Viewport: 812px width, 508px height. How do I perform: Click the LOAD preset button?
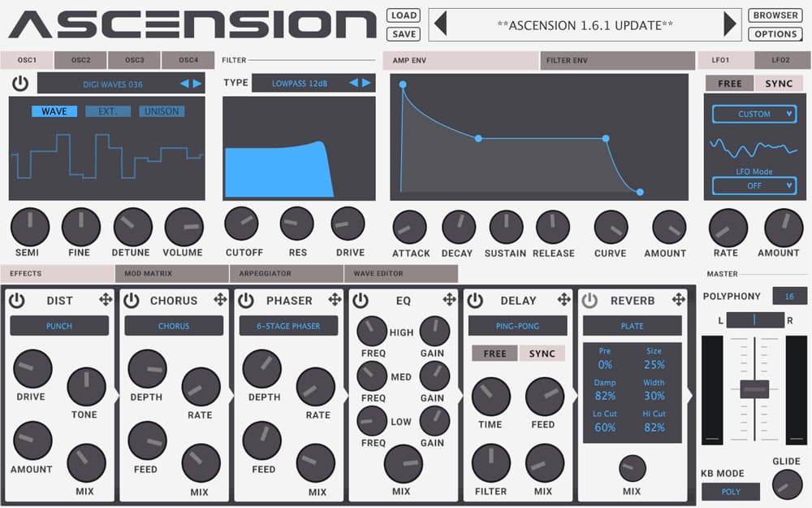[x=403, y=15]
